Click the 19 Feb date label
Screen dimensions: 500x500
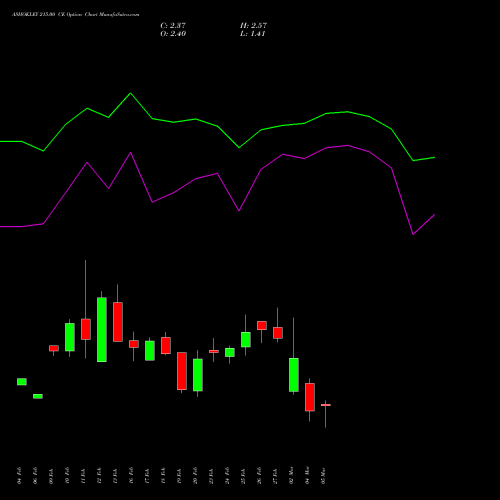(x=179, y=476)
